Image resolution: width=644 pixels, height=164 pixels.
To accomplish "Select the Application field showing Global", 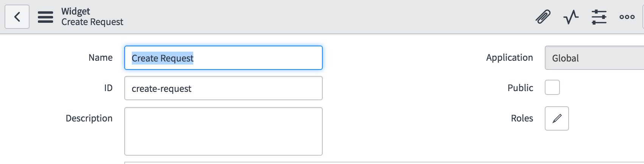I will click(x=594, y=58).
